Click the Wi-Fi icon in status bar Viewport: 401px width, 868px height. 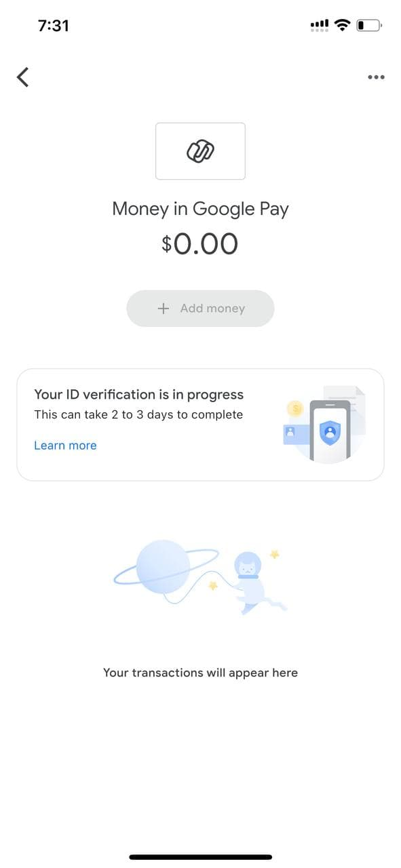(x=343, y=25)
